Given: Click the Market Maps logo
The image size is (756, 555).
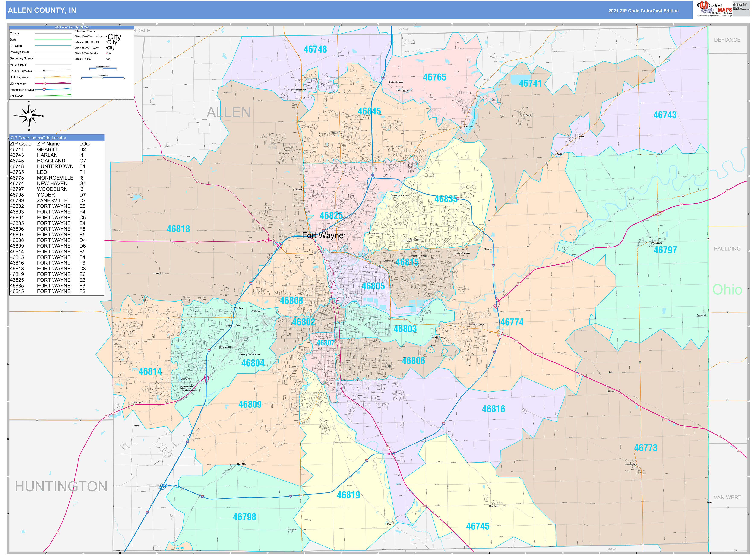Looking at the screenshot, I should pos(714,9).
